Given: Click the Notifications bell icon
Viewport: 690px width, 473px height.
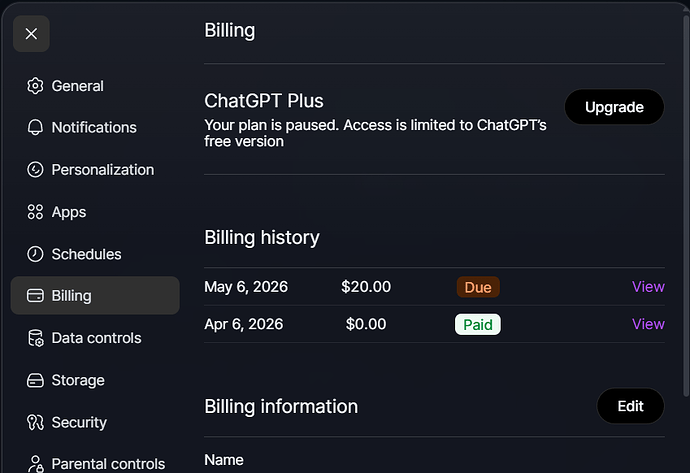Looking at the screenshot, I should [35, 128].
